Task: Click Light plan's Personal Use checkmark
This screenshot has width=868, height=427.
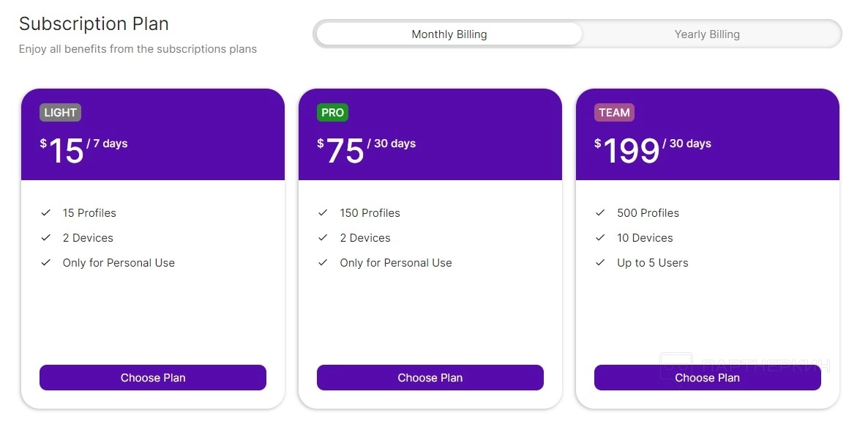Action: tap(46, 263)
